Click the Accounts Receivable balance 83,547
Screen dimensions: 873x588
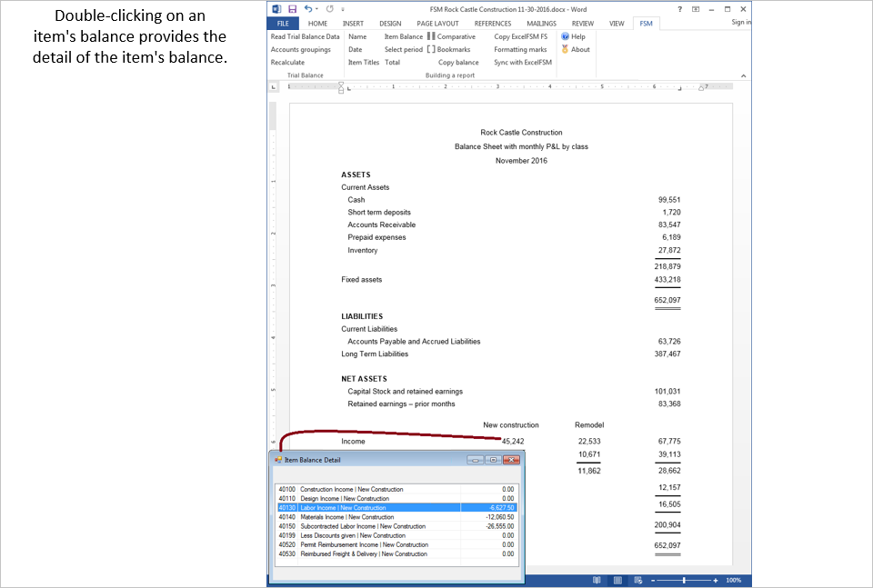coord(669,224)
